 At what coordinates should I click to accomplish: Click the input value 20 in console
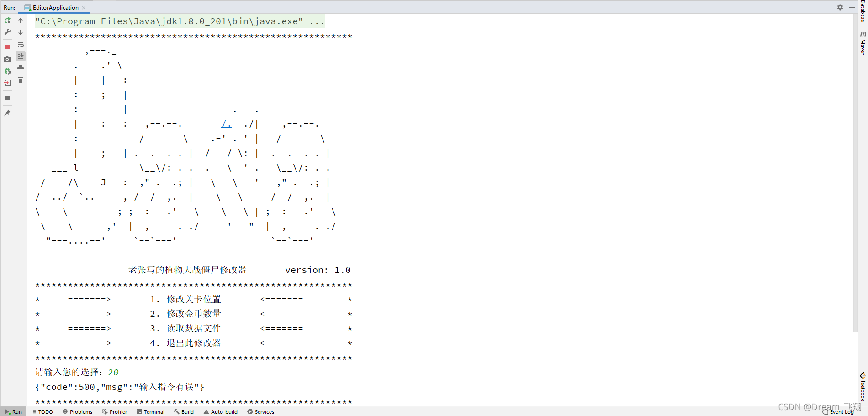click(x=113, y=373)
